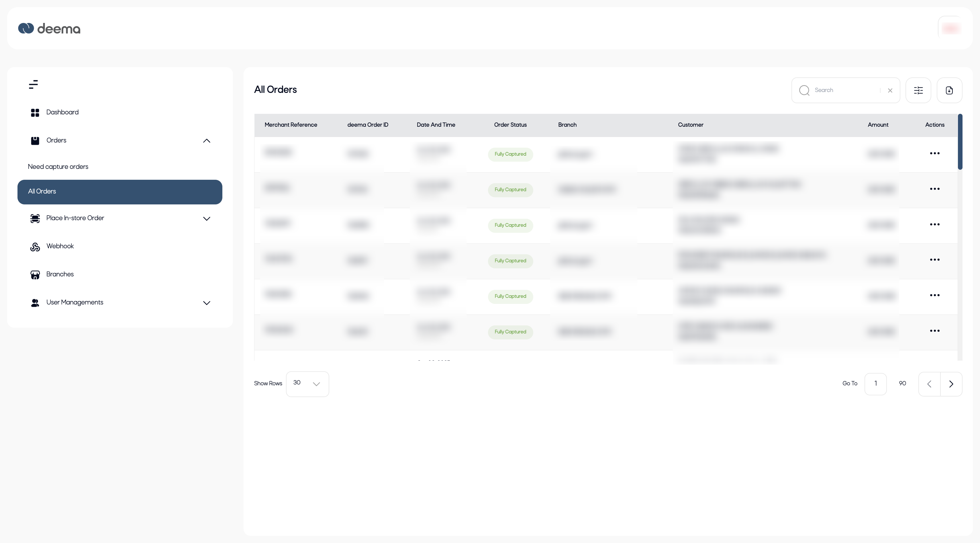Go to Branches section

[60, 274]
